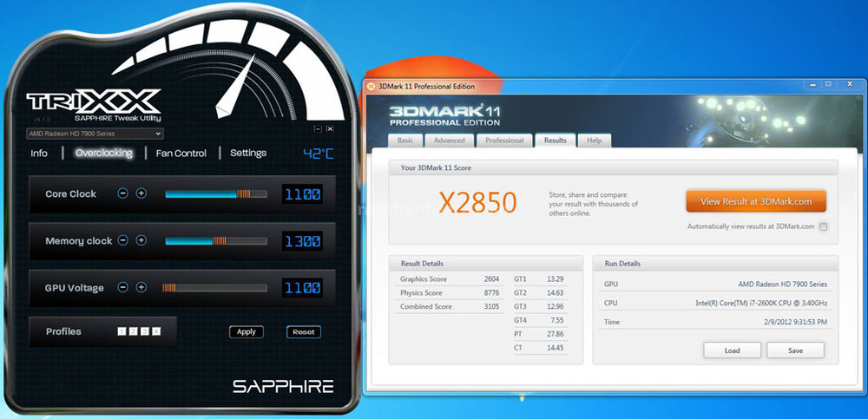
Task: Increase Memory clock with plus button
Action: point(141,240)
